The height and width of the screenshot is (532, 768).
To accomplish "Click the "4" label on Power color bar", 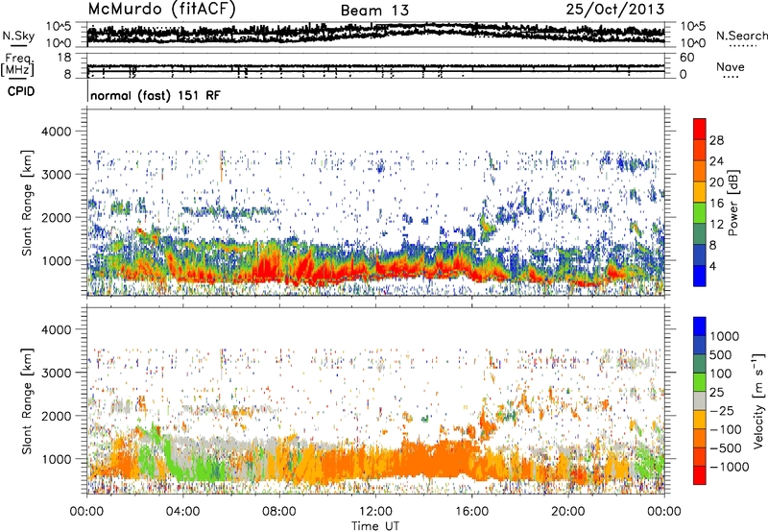I will [x=712, y=266].
